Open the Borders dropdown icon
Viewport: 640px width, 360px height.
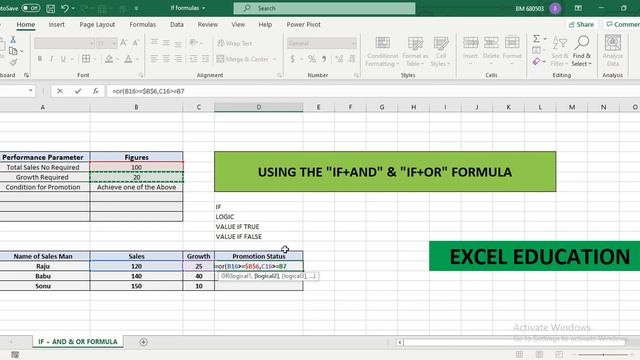point(86,59)
